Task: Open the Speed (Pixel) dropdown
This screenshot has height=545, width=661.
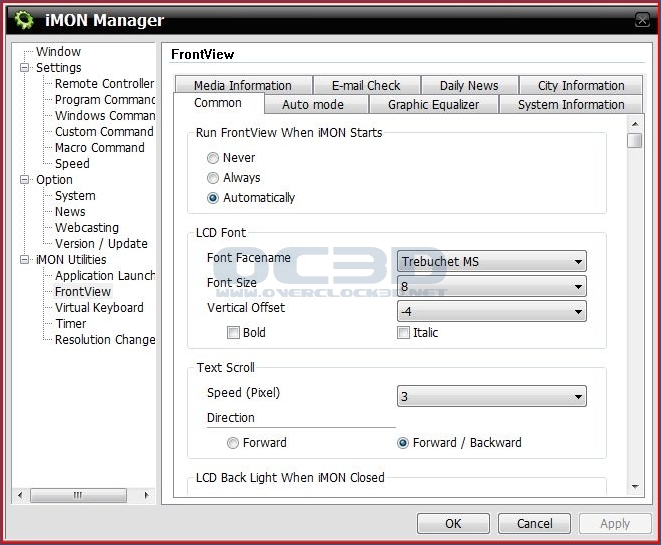Action: coord(492,396)
